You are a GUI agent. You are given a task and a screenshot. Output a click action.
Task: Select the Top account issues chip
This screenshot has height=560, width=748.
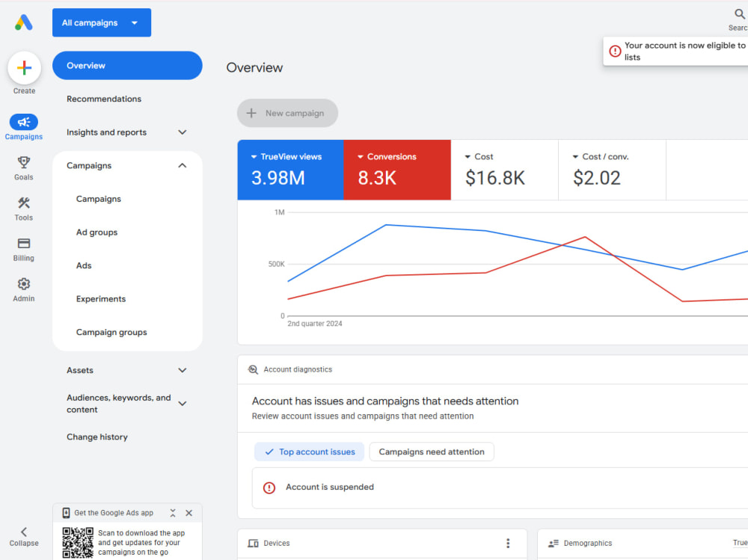click(x=309, y=452)
